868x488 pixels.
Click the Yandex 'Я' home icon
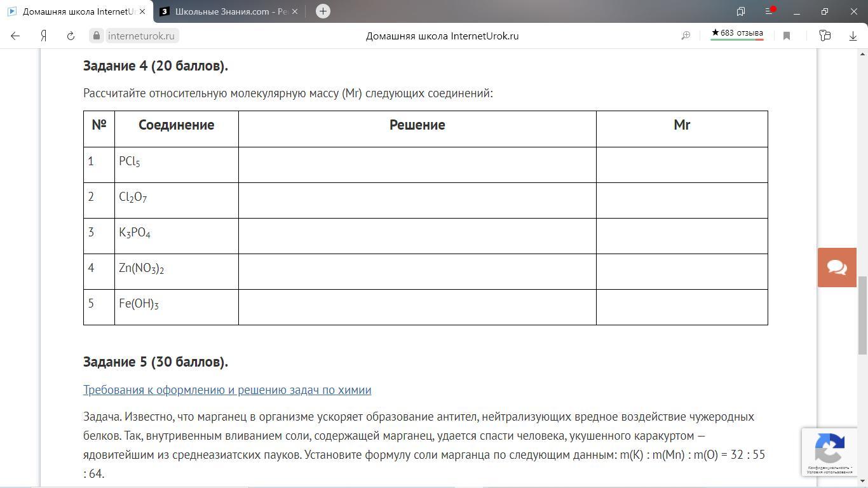click(x=43, y=36)
